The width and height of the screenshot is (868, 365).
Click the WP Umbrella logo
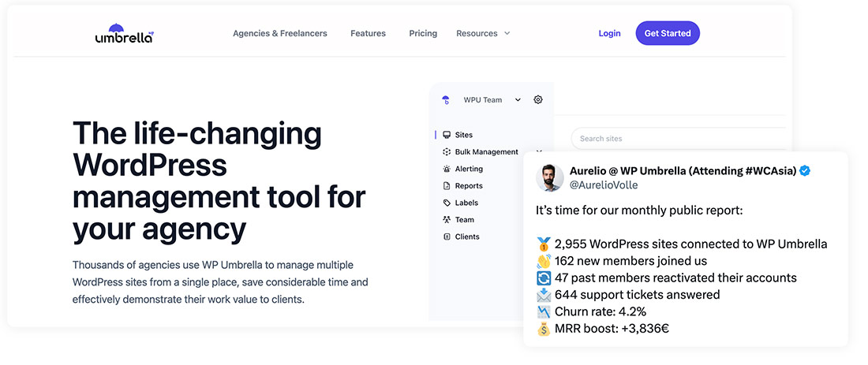point(124,33)
